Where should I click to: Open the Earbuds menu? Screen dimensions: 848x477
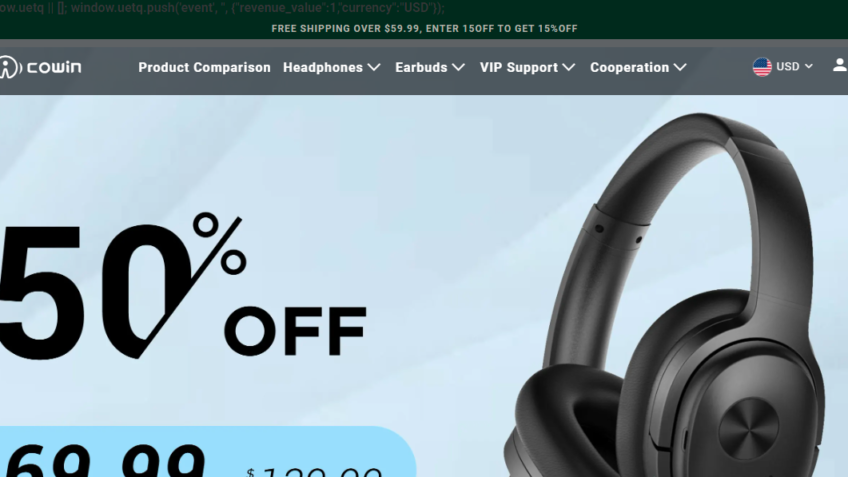click(x=421, y=68)
